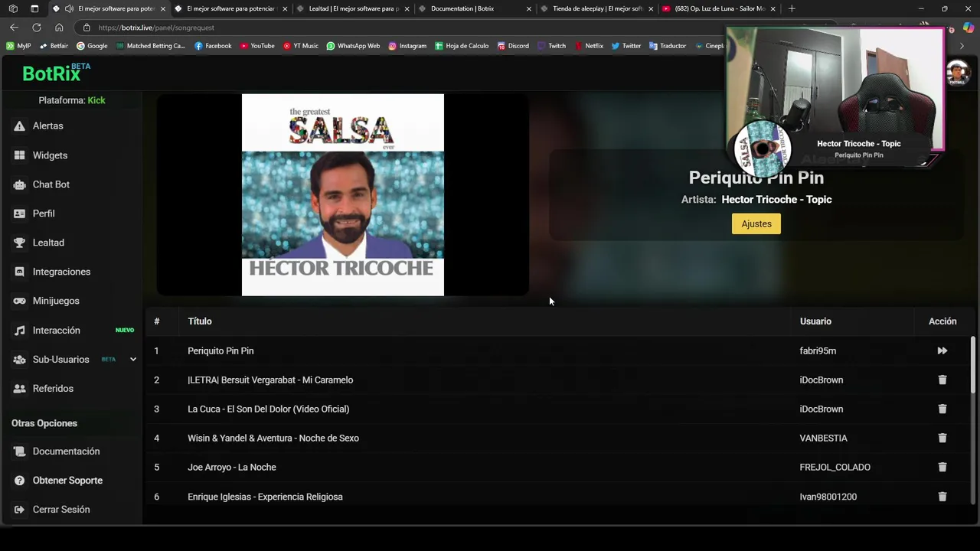Screen dimensions: 980x551
Task: Open Minijuegos menu item
Action: [x=56, y=301]
